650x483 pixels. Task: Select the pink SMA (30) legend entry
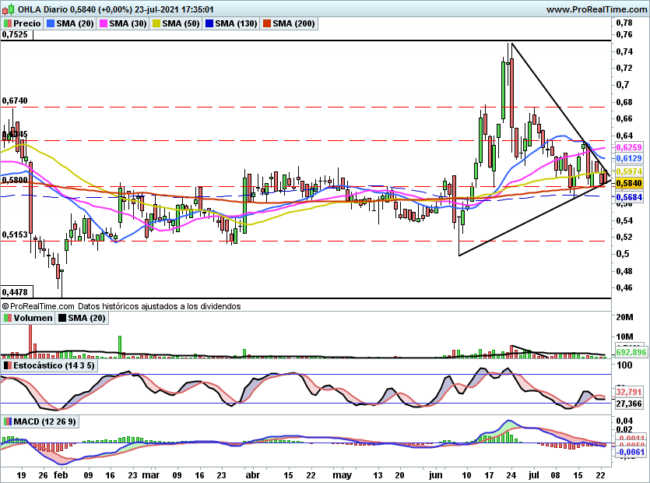point(124,24)
